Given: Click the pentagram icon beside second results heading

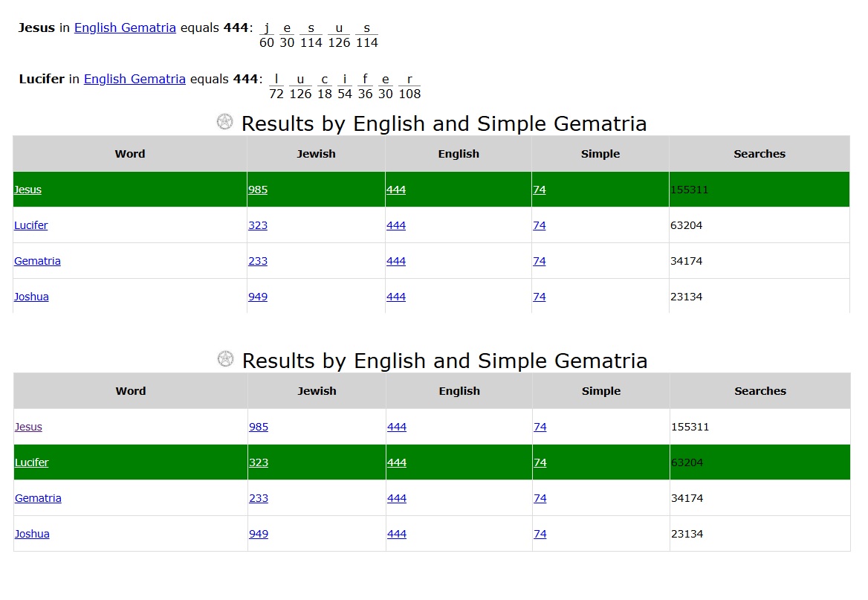Looking at the screenshot, I should click(225, 358).
